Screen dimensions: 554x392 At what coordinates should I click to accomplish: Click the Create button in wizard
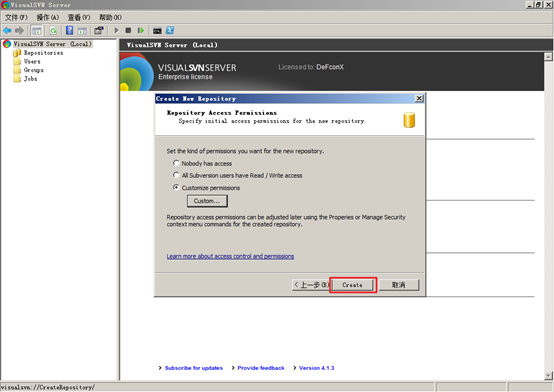(x=353, y=285)
